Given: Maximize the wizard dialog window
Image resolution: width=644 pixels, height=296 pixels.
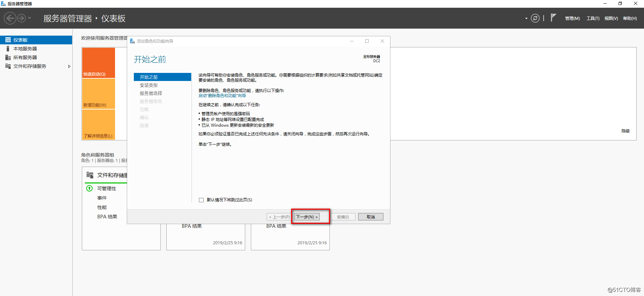Looking at the screenshot, I should click(367, 41).
